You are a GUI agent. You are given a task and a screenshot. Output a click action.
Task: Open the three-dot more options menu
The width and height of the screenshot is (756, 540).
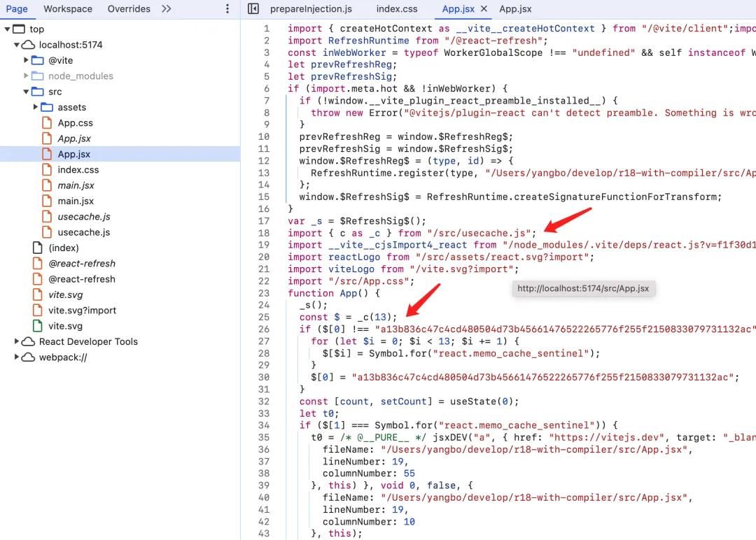tap(226, 8)
